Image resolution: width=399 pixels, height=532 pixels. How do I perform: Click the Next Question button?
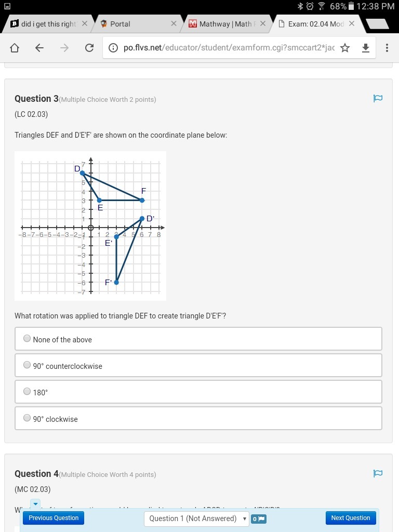pyautogui.click(x=350, y=518)
